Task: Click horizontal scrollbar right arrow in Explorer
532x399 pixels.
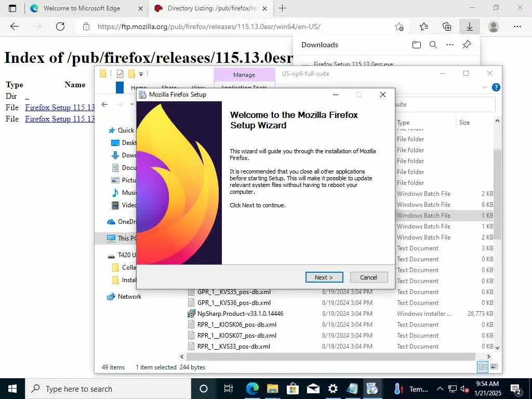Action: (488, 356)
